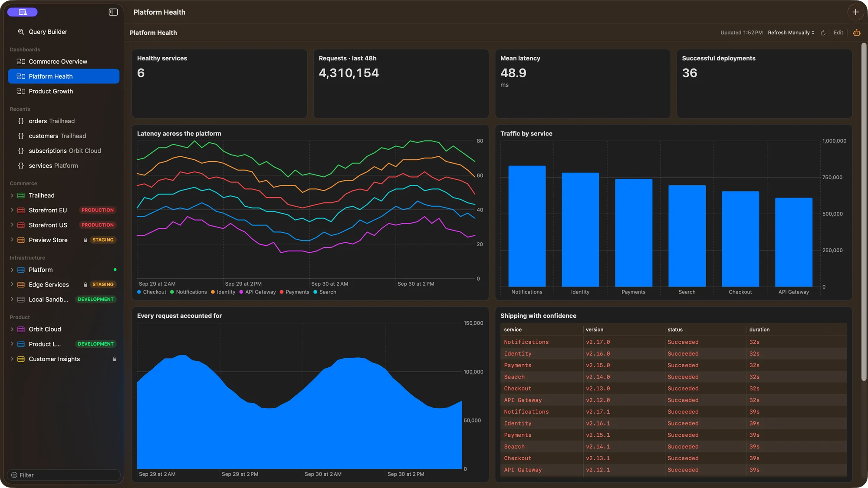Expand the Orbit Cloud connection chevron
This screenshot has width=868, height=488.
pyautogui.click(x=12, y=329)
